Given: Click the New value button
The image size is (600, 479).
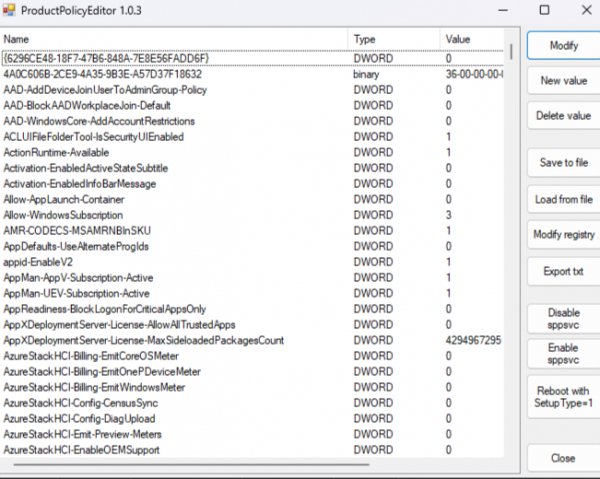Looking at the screenshot, I should (x=564, y=81).
